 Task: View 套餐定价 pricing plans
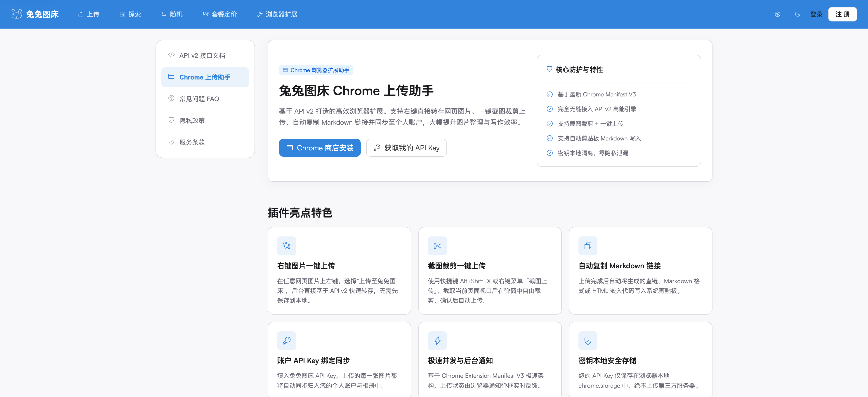[x=220, y=14]
